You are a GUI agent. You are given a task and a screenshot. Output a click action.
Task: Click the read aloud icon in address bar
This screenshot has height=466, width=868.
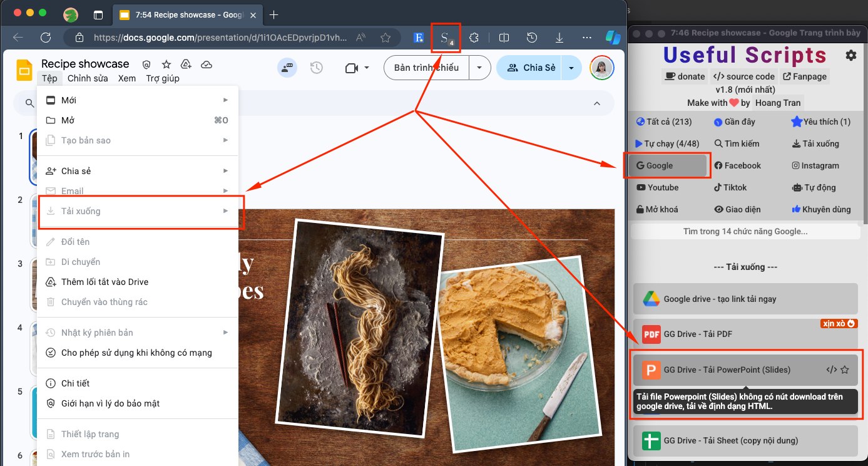tap(361, 38)
